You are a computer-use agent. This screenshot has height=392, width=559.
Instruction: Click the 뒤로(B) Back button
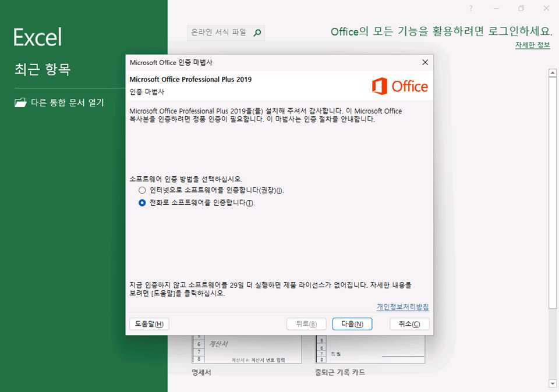point(306,323)
